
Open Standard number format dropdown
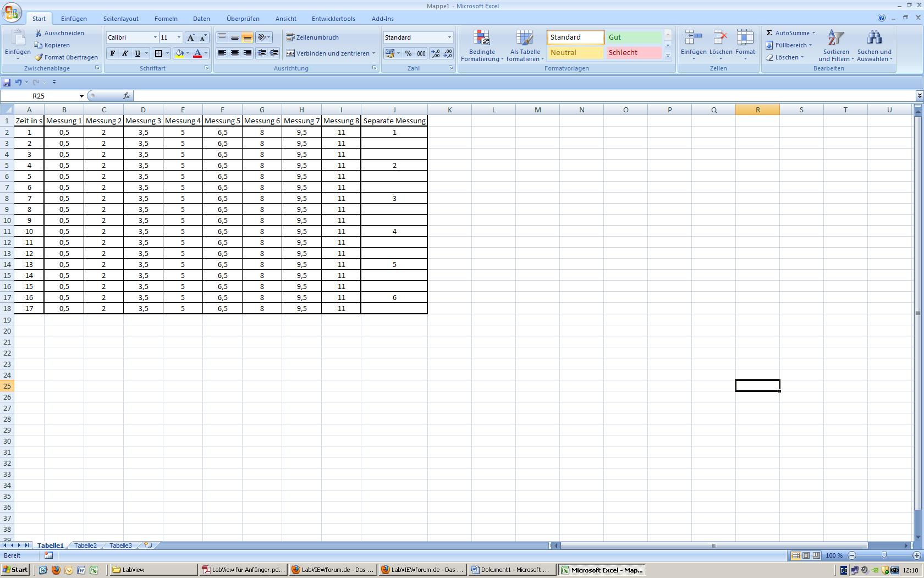[x=449, y=37]
